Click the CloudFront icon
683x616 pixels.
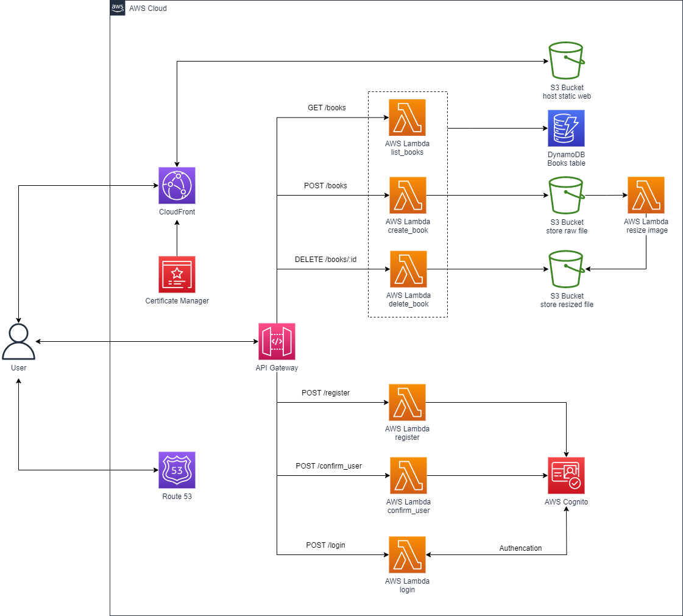coord(177,186)
